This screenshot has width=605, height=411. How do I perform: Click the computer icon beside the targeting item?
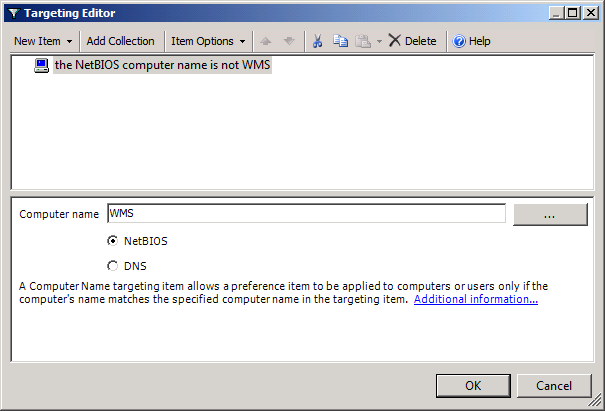click(x=42, y=66)
